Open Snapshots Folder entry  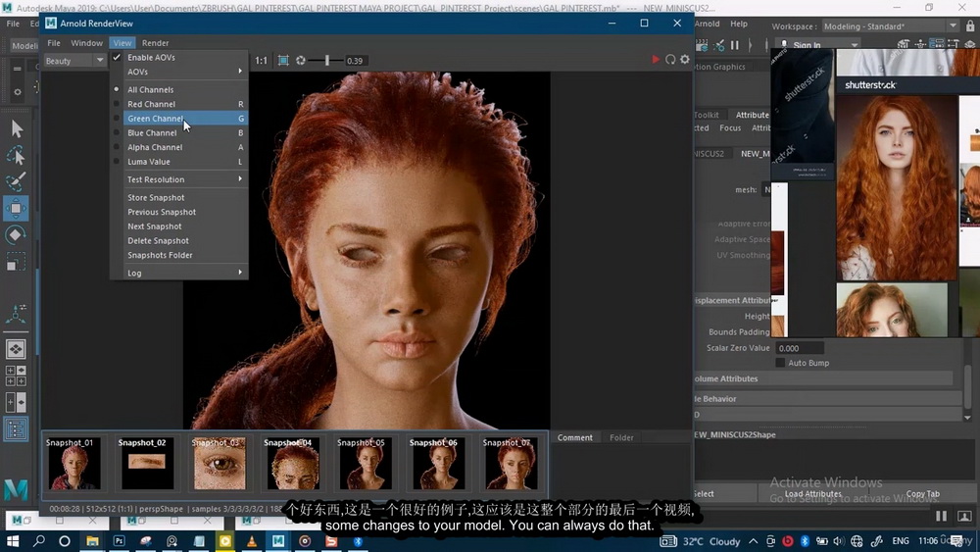click(178, 255)
